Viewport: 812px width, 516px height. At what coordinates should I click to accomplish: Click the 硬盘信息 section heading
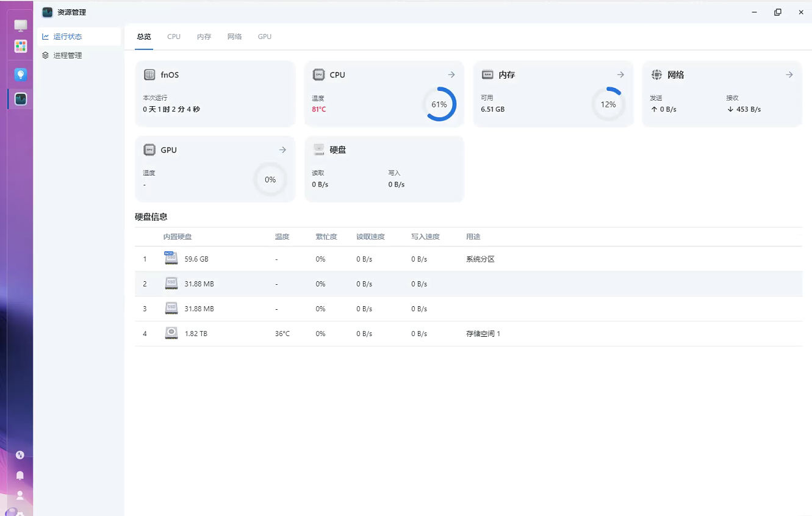point(151,217)
